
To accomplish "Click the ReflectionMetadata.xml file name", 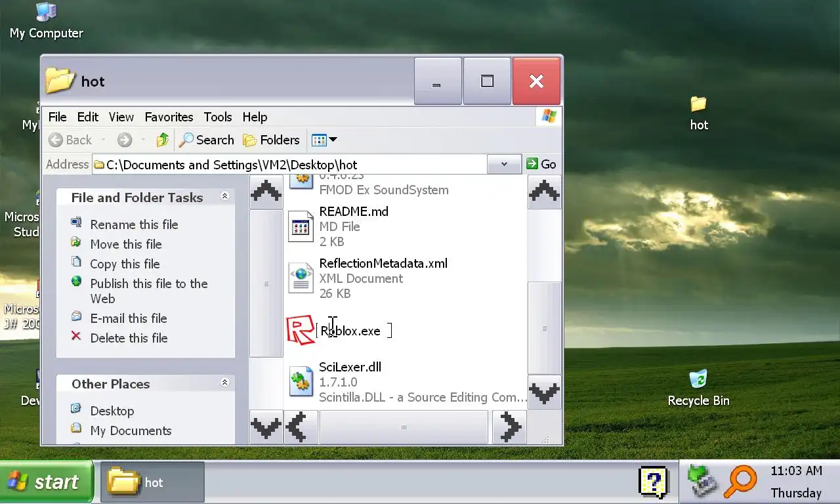I will point(383,263).
